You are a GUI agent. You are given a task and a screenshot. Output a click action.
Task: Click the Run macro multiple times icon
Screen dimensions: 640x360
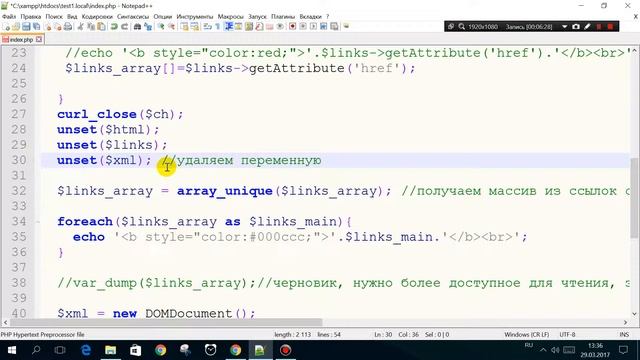[324, 27]
